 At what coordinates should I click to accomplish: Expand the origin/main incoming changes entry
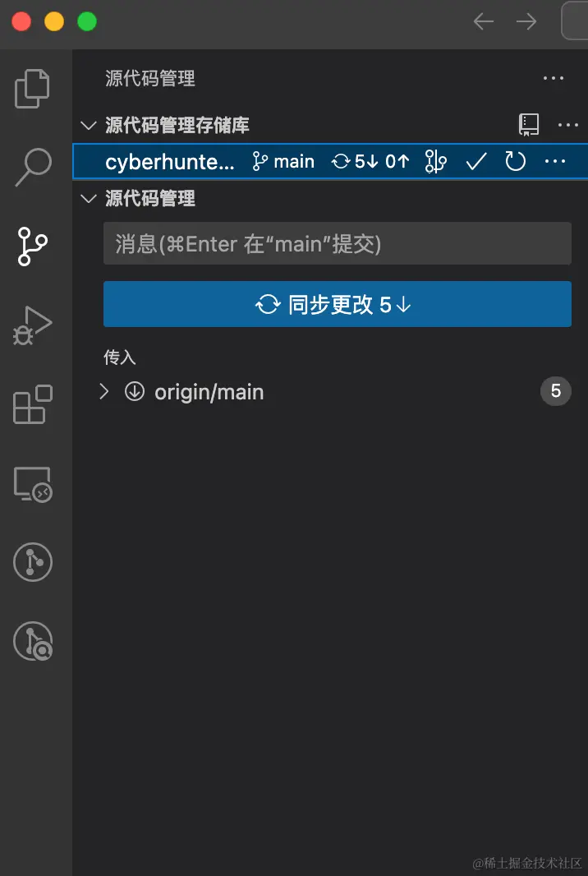tap(103, 392)
